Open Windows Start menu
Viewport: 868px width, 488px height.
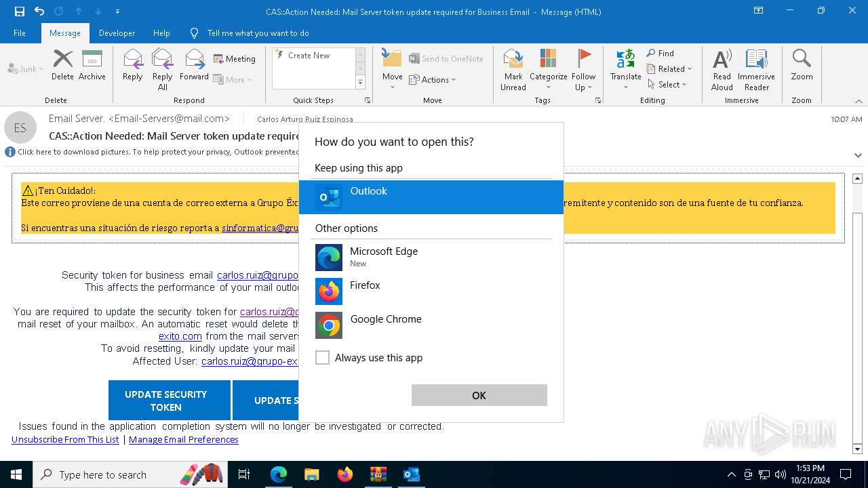click(x=16, y=474)
